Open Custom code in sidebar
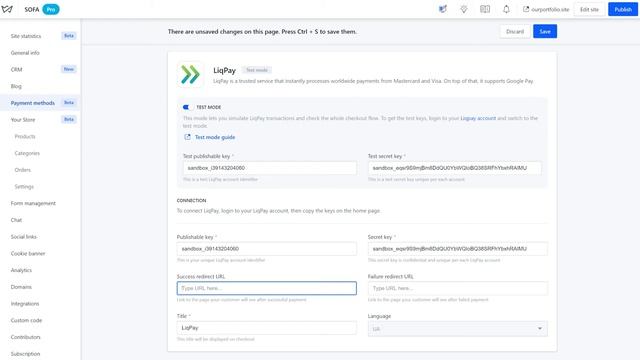The width and height of the screenshot is (640, 360). 26,320
